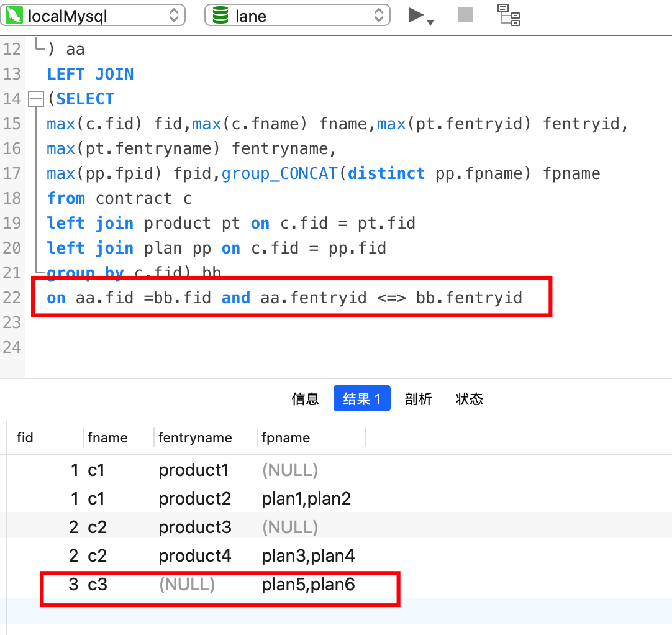The width and height of the screenshot is (672, 635).
Task: Select the product1 cell in results
Action: (194, 470)
